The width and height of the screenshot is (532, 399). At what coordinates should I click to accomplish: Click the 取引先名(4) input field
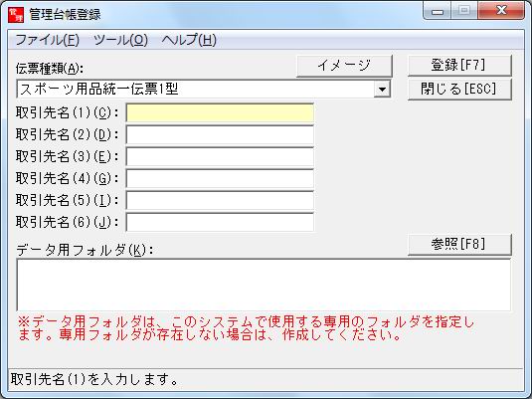click(220, 179)
